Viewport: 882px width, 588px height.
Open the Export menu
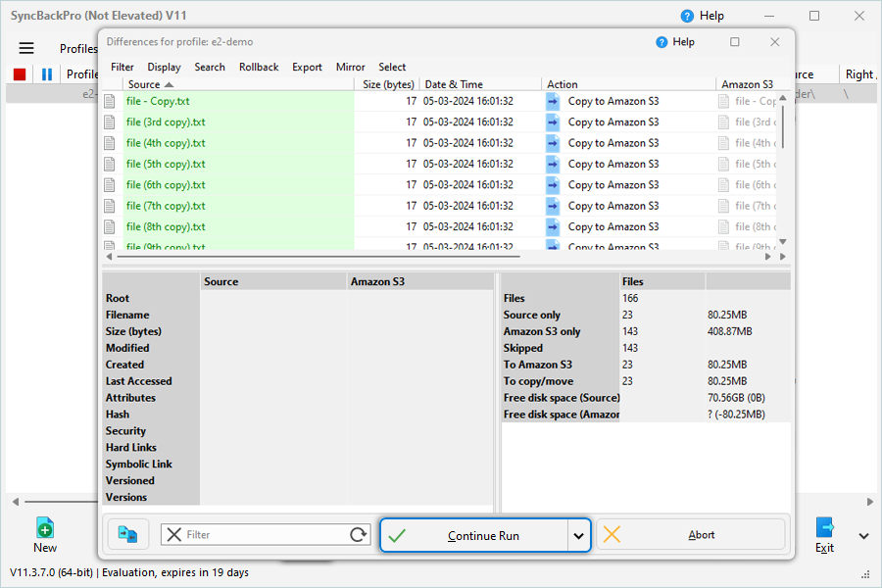click(x=307, y=67)
